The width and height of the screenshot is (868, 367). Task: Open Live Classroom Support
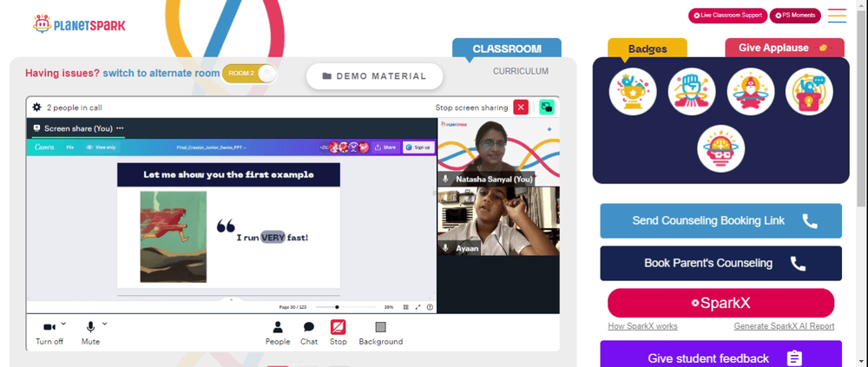(727, 16)
